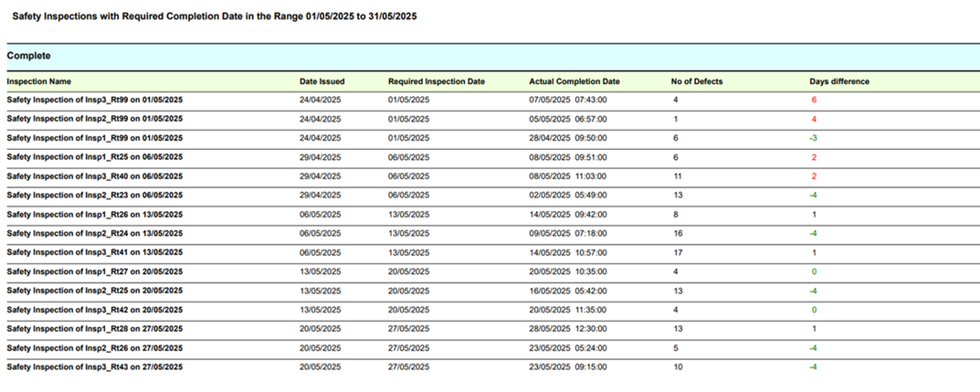This screenshot has height=392, width=980.
Task: Click days difference '2' in Insp1_Rt25 row
Action: [814, 157]
